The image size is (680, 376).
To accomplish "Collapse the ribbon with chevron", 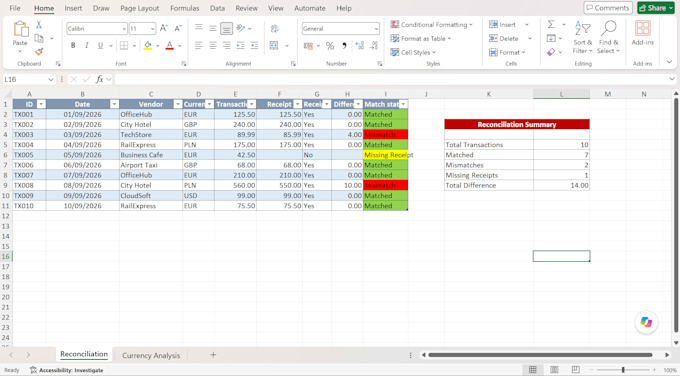I will 669,62.
